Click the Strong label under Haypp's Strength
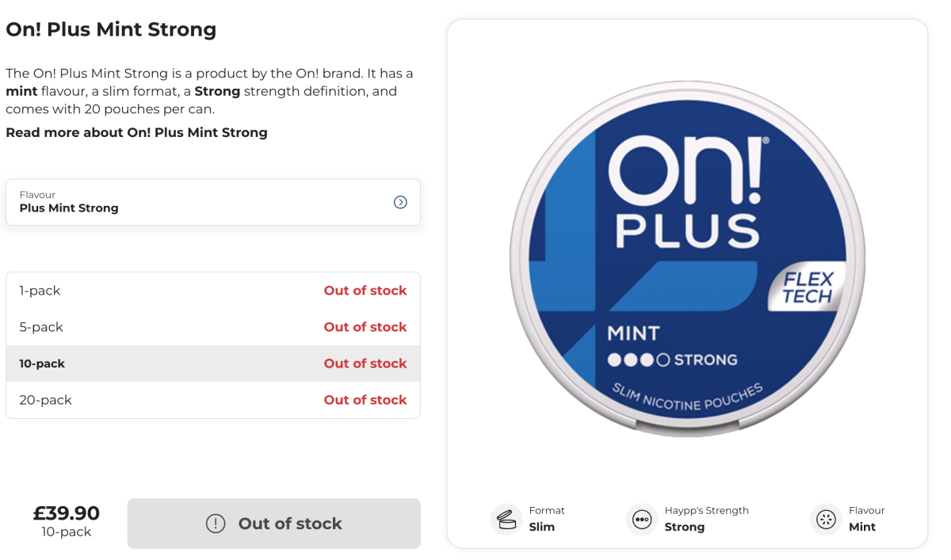 pos(684,527)
